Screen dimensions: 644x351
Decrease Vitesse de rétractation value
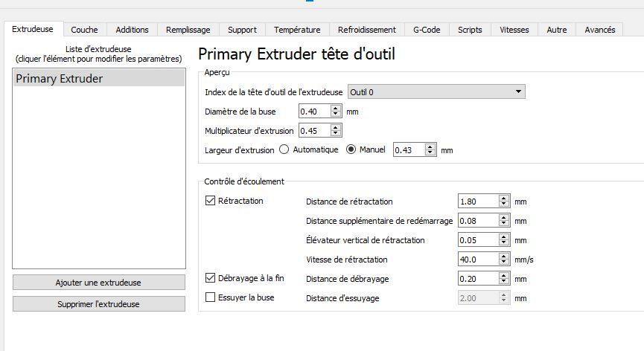(x=504, y=263)
